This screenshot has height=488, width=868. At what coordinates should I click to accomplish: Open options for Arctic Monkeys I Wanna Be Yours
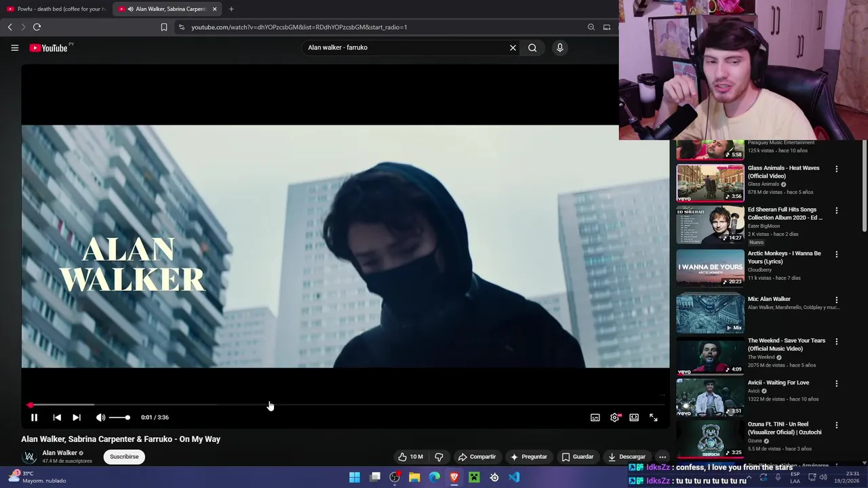836,254
